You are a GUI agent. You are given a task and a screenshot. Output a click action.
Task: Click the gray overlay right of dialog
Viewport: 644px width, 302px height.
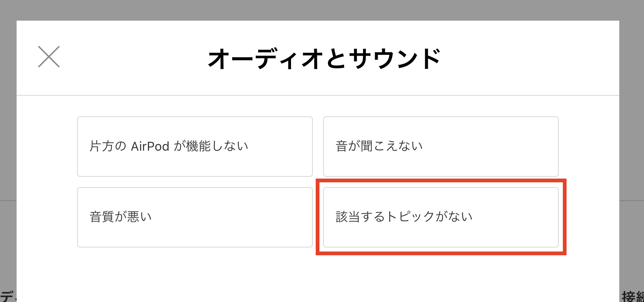tap(631, 147)
